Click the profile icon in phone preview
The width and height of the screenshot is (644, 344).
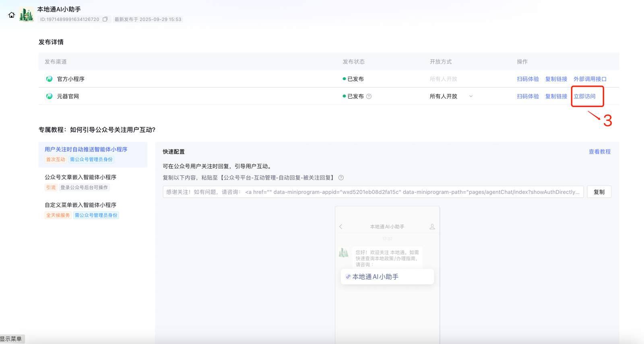432,227
